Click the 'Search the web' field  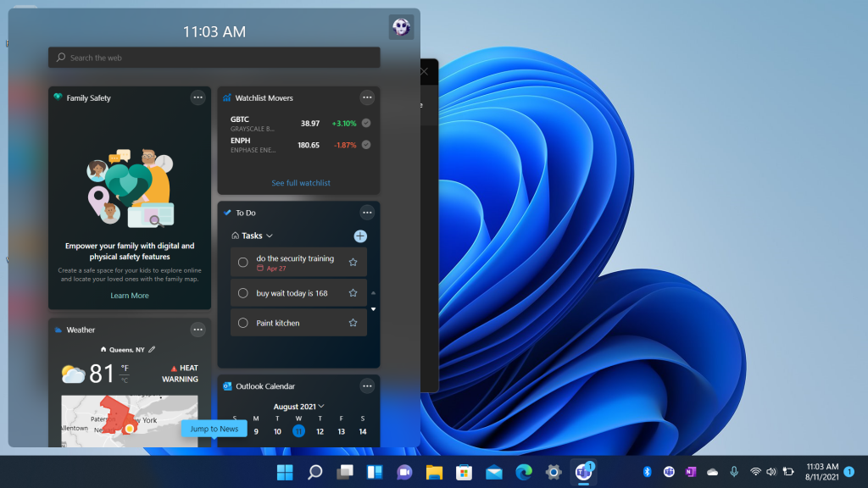pyautogui.click(x=214, y=58)
